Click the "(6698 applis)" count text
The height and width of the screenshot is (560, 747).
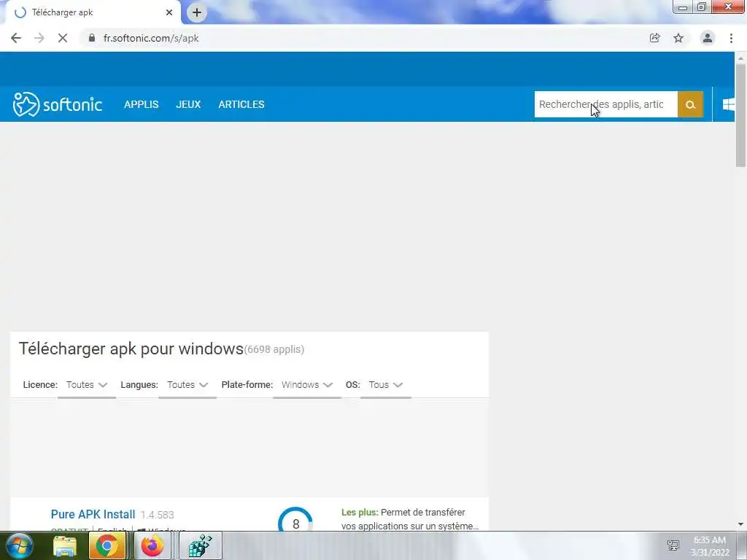274,349
